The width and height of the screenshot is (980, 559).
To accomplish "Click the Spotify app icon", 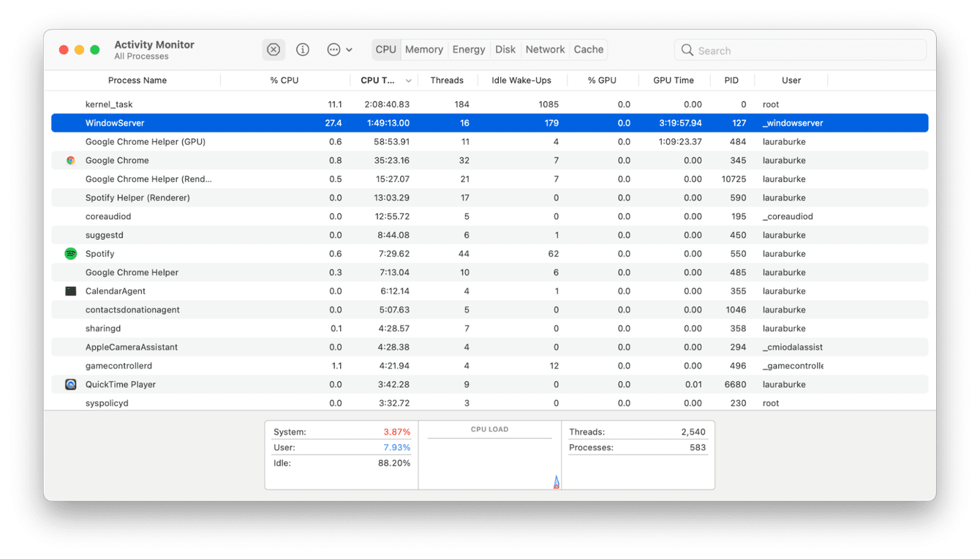I will point(71,254).
